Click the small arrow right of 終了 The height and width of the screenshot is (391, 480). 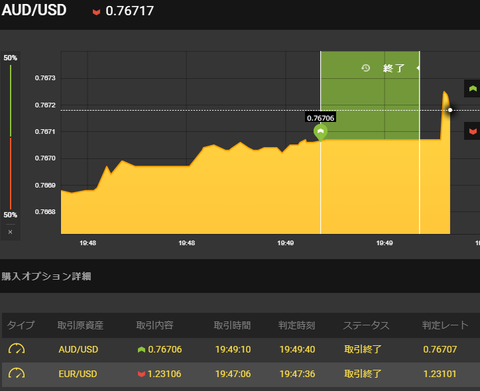coord(418,68)
